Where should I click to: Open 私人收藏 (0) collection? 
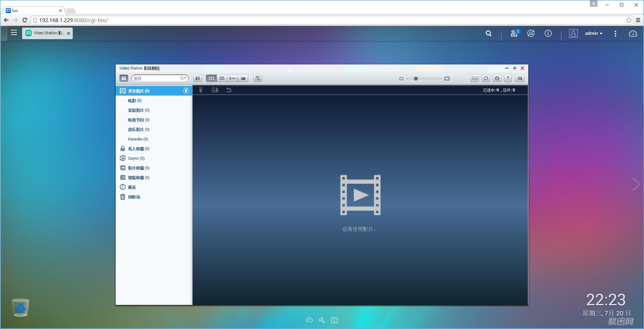pyautogui.click(x=138, y=149)
